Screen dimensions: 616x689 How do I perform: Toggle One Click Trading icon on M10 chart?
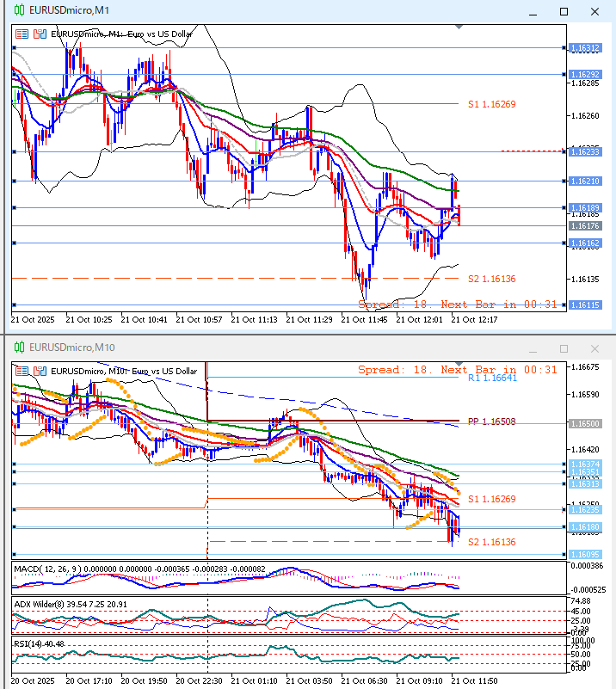pos(22,371)
